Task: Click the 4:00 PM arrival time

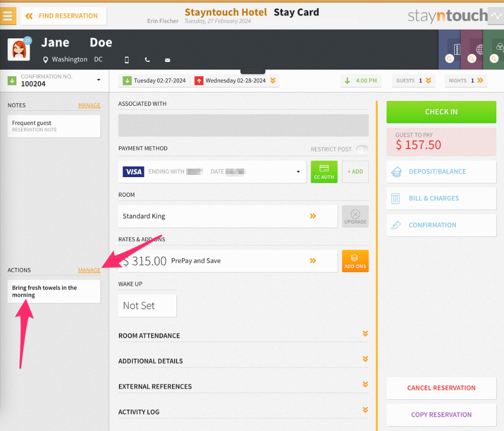Action: coord(360,81)
